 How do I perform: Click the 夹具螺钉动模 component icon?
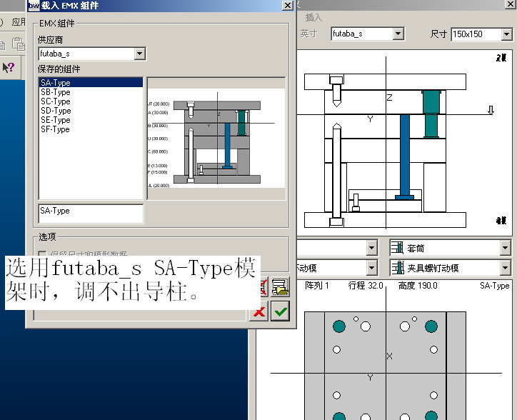(x=397, y=268)
